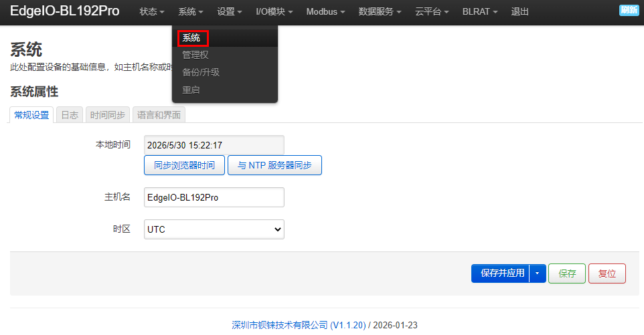This screenshot has height=335, width=644.
Task: Click the EdgeIO-BL192Pro brand title
Action: 64,11
